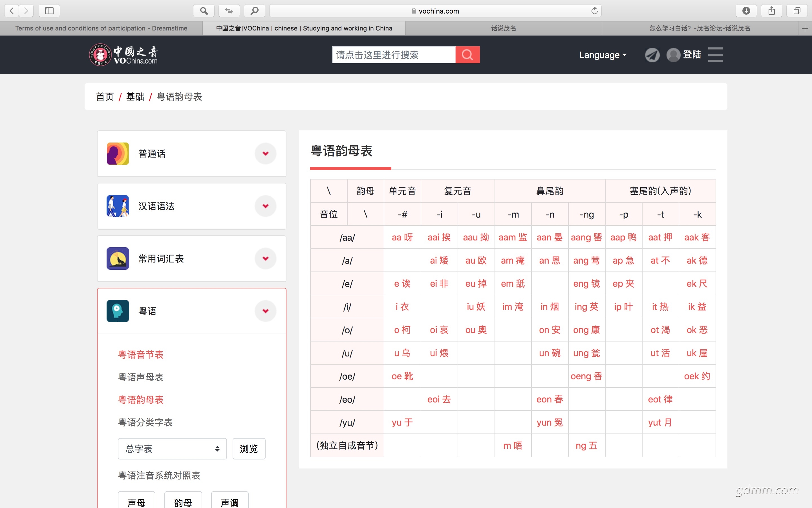The image size is (812, 508).
Task: Open 粤语分类字表 in the sidebar
Action: 145,422
